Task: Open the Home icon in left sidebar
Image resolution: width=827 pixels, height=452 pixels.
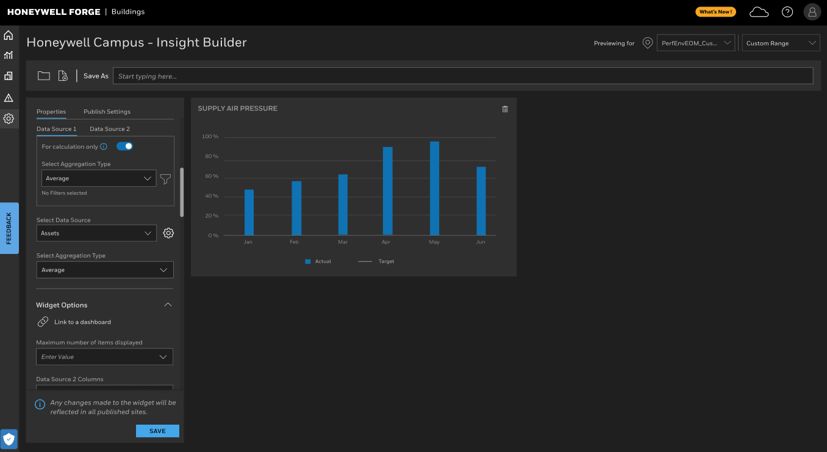Action: [8, 35]
